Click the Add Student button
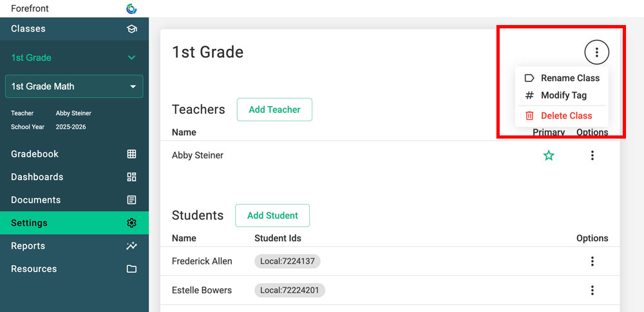This screenshot has width=644, height=312. click(272, 216)
